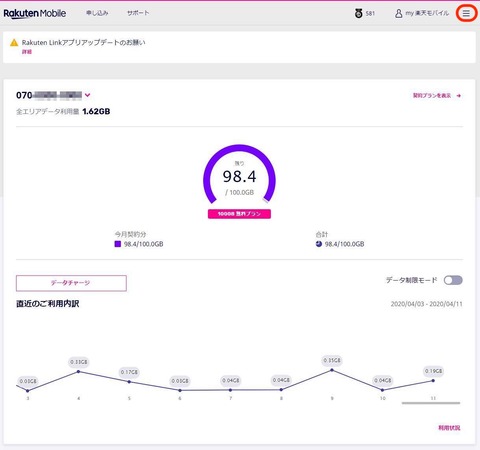Open the 利用状況 link below the chart
This screenshot has width=480, height=450.
pos(449,428)
